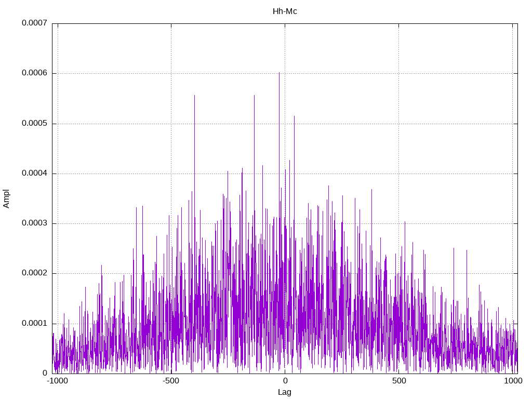This screenshot has width=532, height=399.
Task: Click the 0.0001 y-axis tick label
Action: [x=34, y=323]
